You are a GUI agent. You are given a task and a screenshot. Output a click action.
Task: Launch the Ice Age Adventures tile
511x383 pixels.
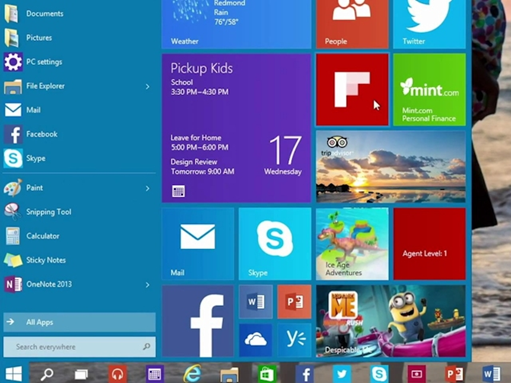click(352, 244)
